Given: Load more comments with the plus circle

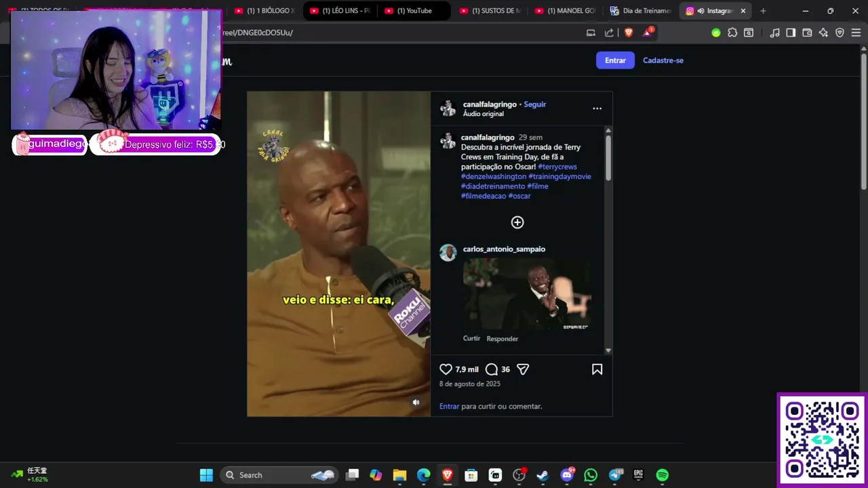Looking at the screenshot, I should [517, 222].
